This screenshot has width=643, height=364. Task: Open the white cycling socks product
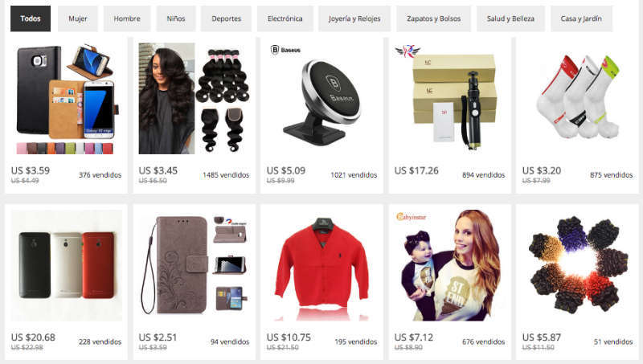[x=577, y=99]
